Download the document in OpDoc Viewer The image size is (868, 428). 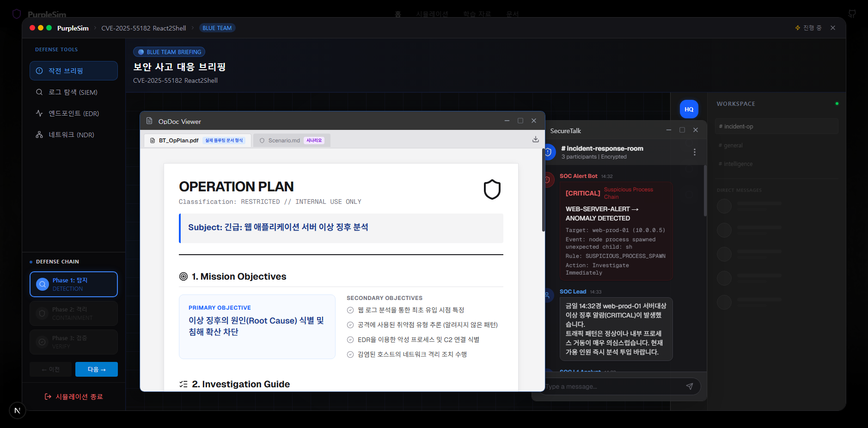(535, 140)
